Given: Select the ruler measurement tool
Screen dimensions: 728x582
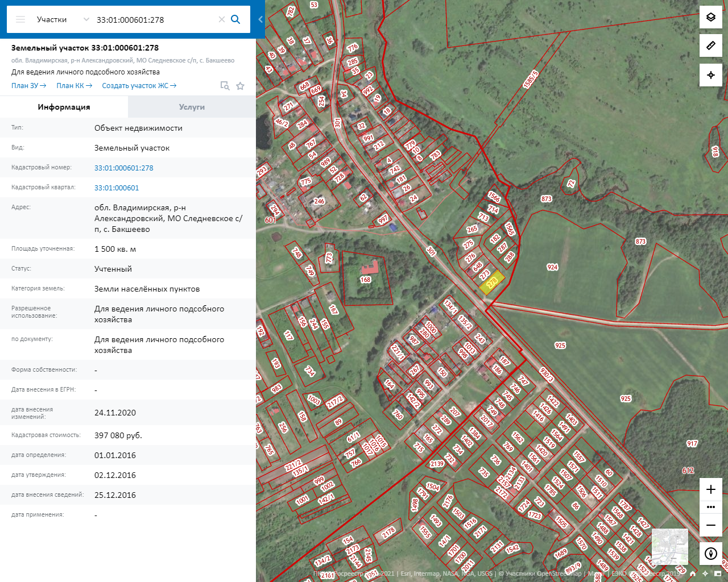Looking at the screenshot, I should coord(710,45).
